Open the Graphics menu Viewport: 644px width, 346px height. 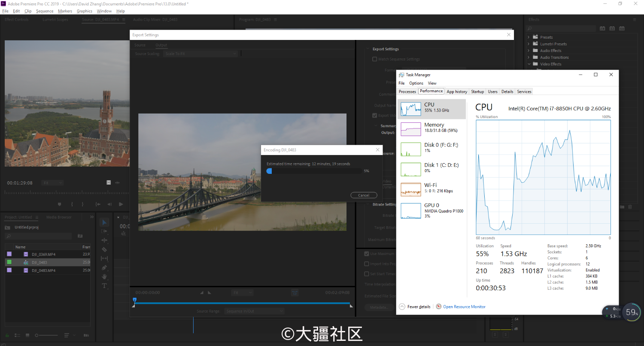click(85, 11)
